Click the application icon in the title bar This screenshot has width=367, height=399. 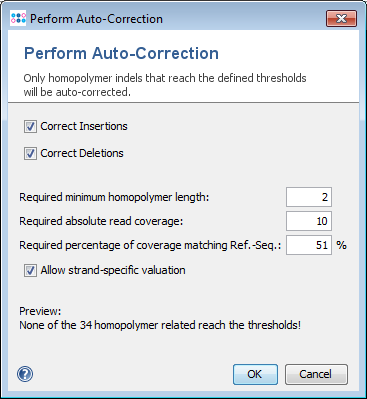click(x=18, y=18)
